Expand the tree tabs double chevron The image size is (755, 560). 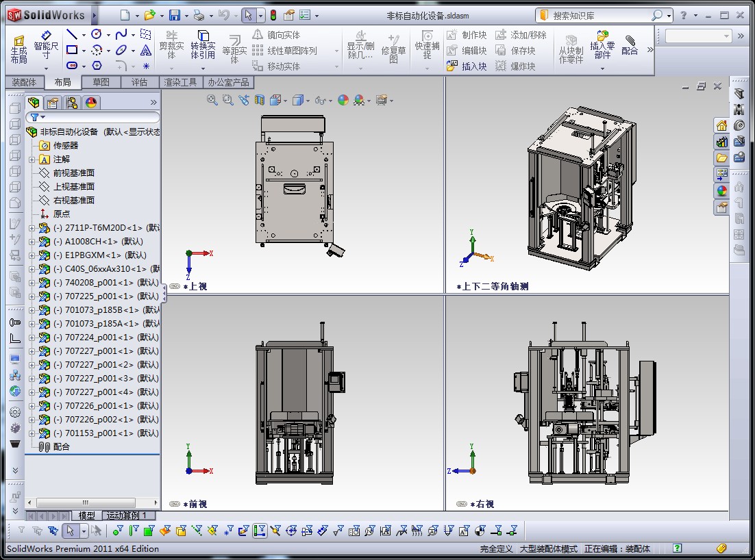pyautogui.click(x=153, y=103)
